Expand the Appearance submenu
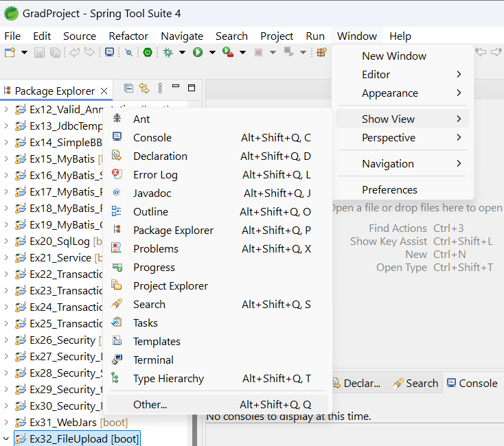The image size is (504, 446). 402,93
